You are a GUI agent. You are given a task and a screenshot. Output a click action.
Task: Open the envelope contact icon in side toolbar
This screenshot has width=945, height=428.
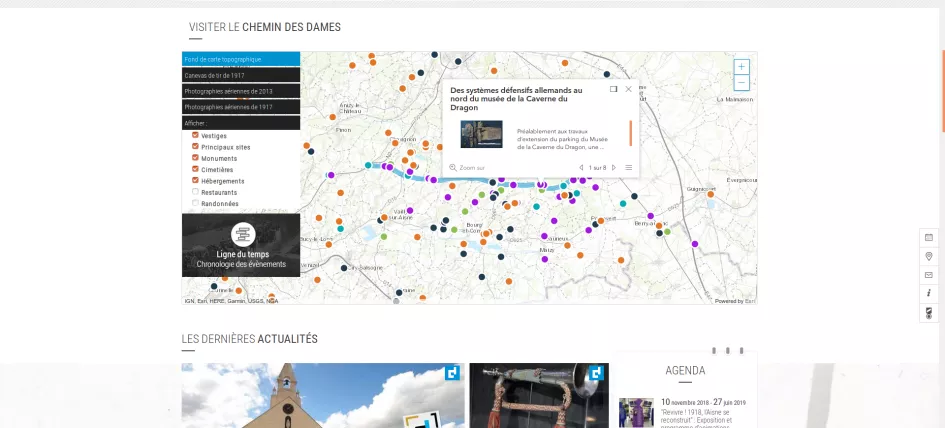[929, 275]
